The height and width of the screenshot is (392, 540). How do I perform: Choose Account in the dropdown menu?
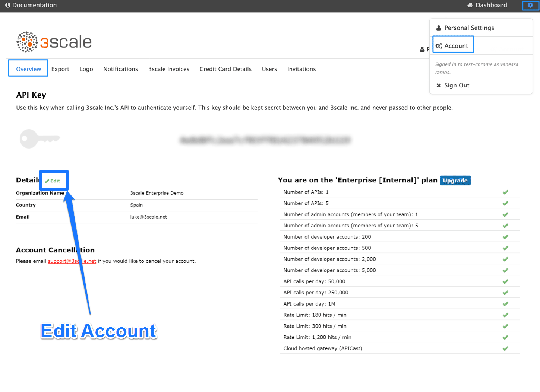(452, 46)
